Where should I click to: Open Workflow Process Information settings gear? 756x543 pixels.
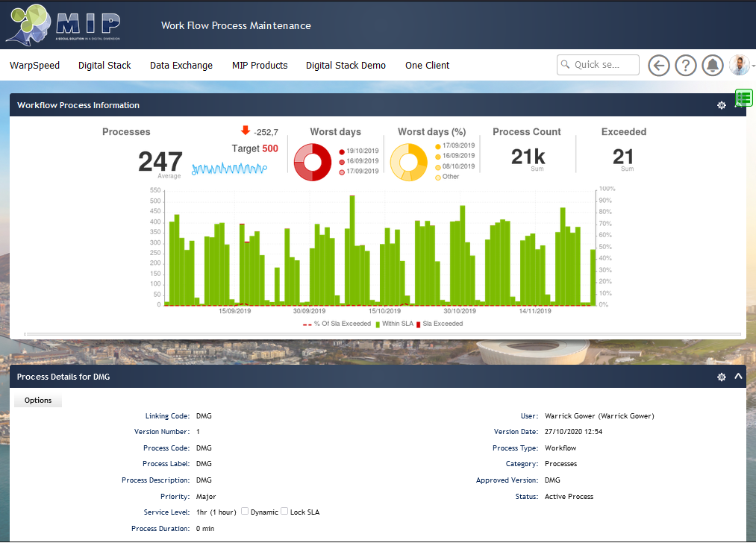(x=721, y=105)
